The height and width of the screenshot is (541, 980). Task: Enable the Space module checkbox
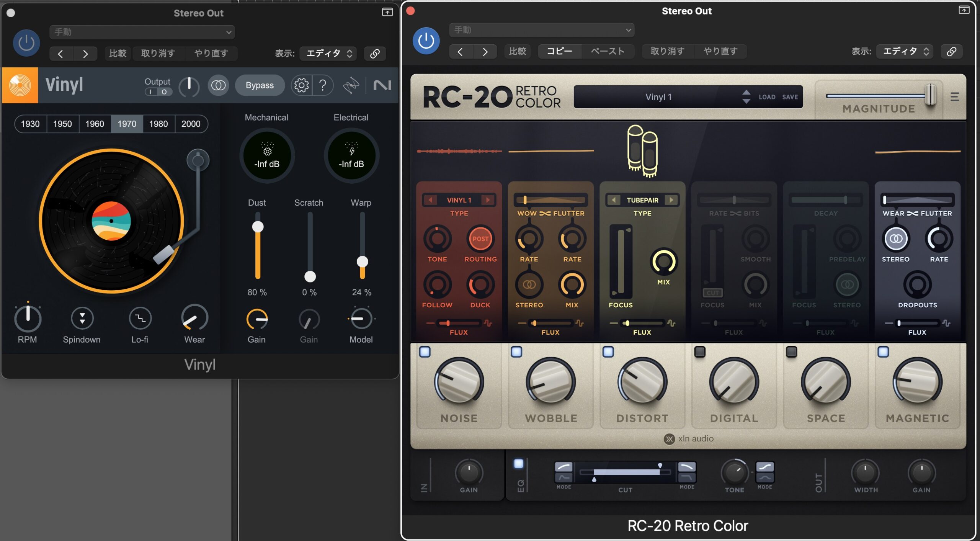coord(791,352)
